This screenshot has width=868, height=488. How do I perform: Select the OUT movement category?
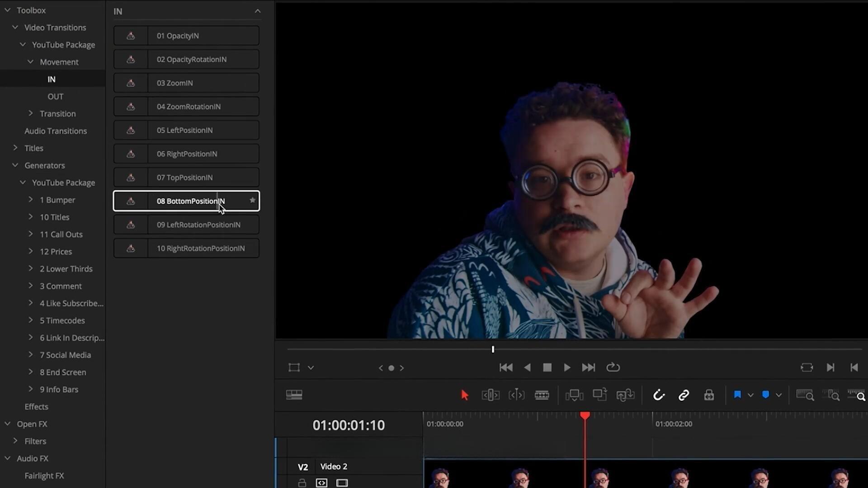[x=55, y=97]
